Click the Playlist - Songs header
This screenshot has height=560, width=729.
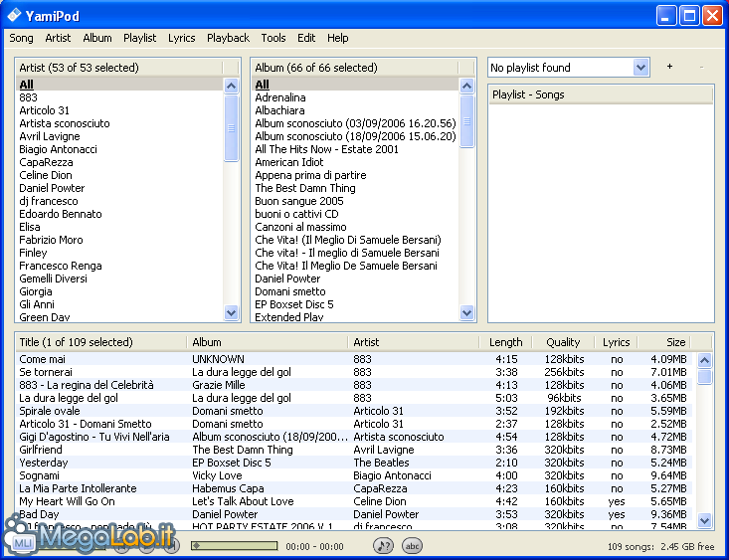point(601,94)
